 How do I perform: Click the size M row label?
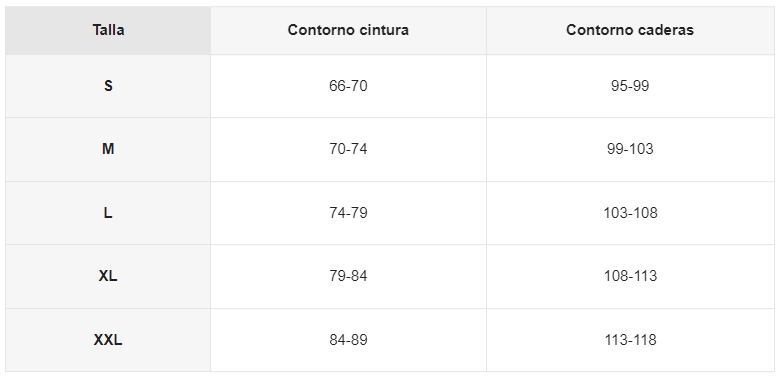pyautogui.click(x=108, y=150)
